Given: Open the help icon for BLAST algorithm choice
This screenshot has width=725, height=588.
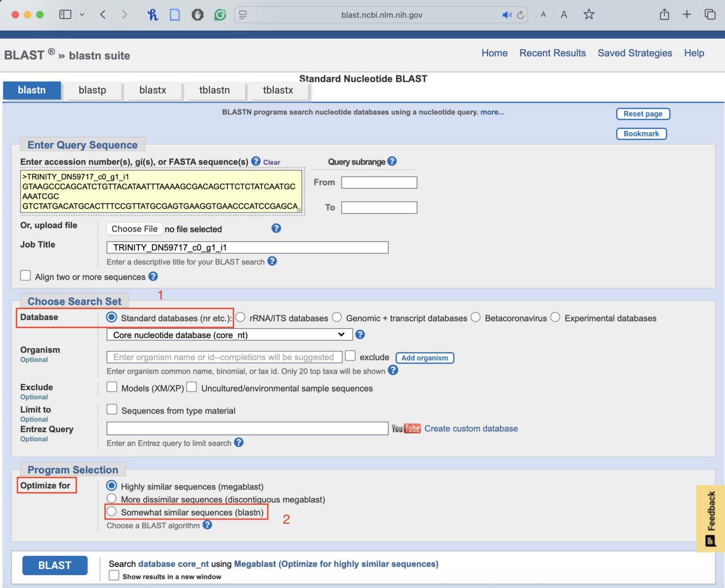Looking at the screenshot, I should 207,525.
